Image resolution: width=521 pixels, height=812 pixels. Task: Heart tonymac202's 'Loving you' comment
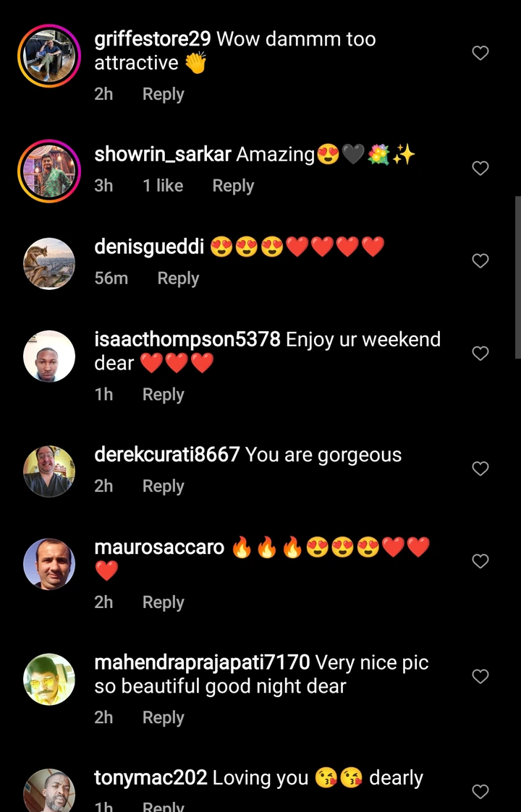pyautogui.click(x=480, y=791)
